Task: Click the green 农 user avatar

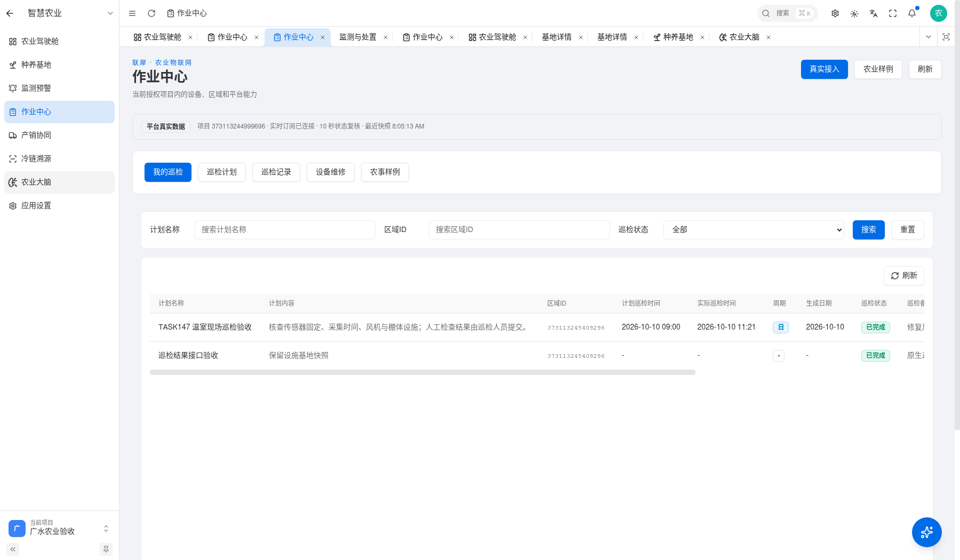Action: pos(939,13)
